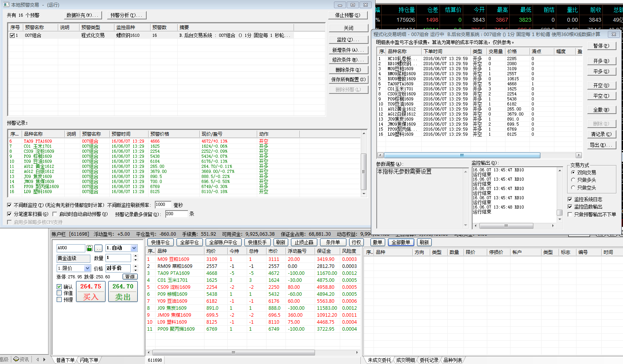Click 全部平仓 button
Viewport: 623px width, 364px height.
(x=190, y=242)
